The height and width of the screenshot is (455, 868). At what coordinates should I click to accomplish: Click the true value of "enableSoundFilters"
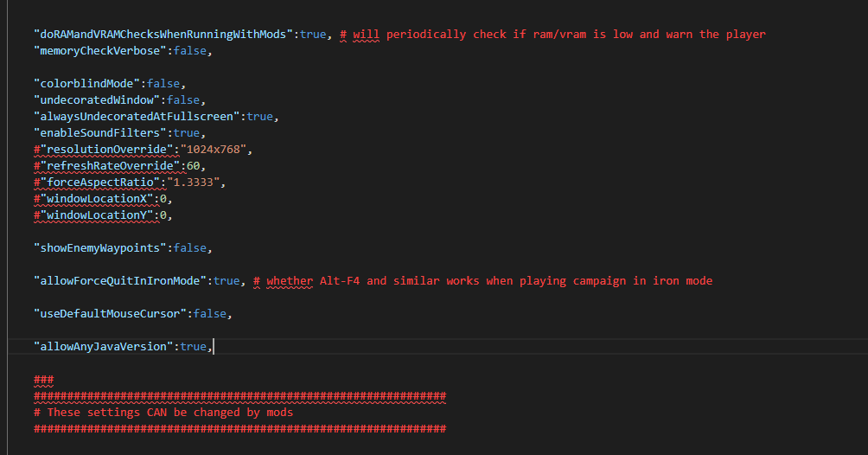[186, 133]
